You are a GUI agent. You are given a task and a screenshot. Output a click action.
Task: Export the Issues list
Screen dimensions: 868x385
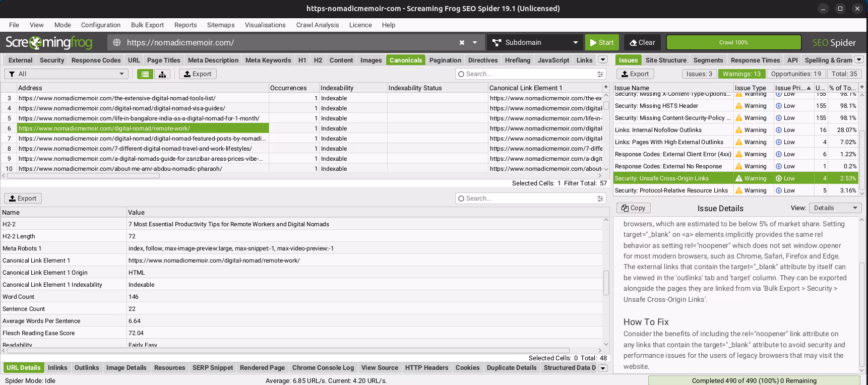[635, 74]
